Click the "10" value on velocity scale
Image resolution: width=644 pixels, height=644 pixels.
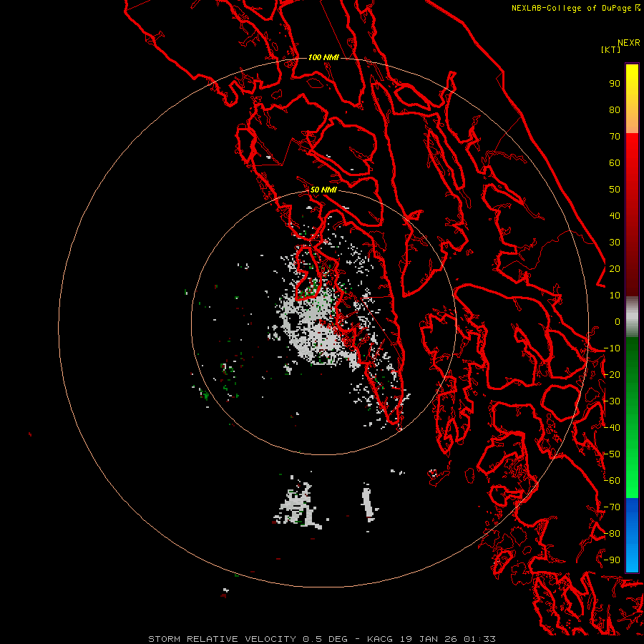(x=615, y=296)
